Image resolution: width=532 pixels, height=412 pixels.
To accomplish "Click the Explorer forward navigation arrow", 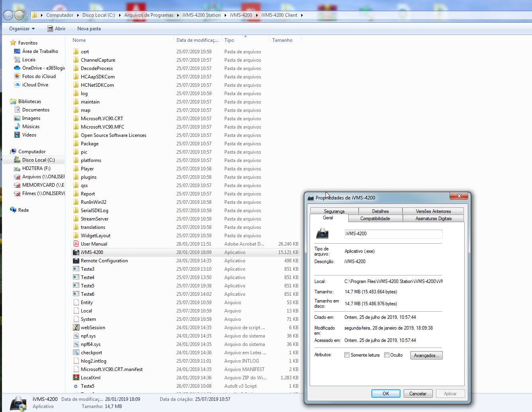I will click(x=19, y=15).
